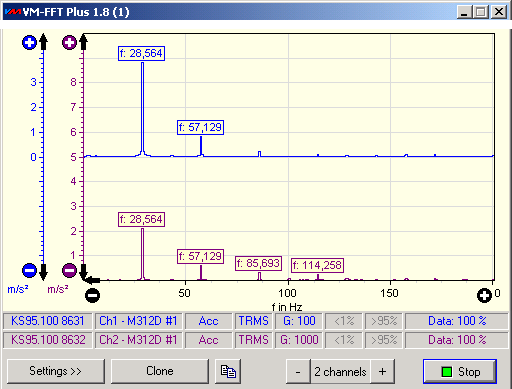Click the black up arrow beside blue axis
This screenshot has height=389, width=512.
pyautogui.click(x=44, y=42)
